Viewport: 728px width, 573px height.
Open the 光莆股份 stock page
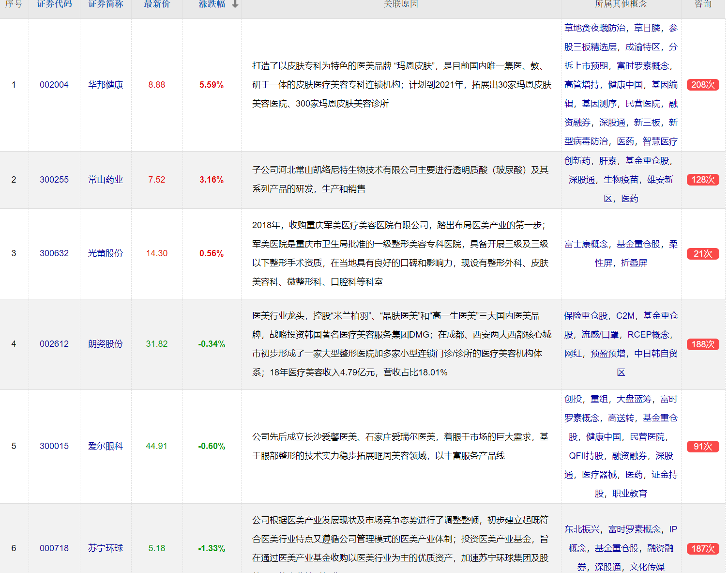pos(106,253)
